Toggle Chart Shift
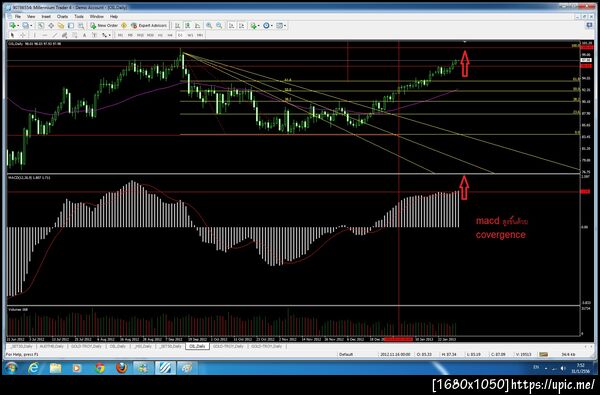The height and width of the screenshot is (395, 600). 241,25
